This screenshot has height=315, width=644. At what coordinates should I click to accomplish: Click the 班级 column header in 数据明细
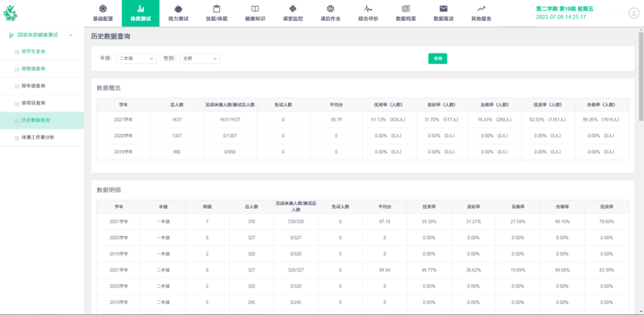[x=207, y=207]
